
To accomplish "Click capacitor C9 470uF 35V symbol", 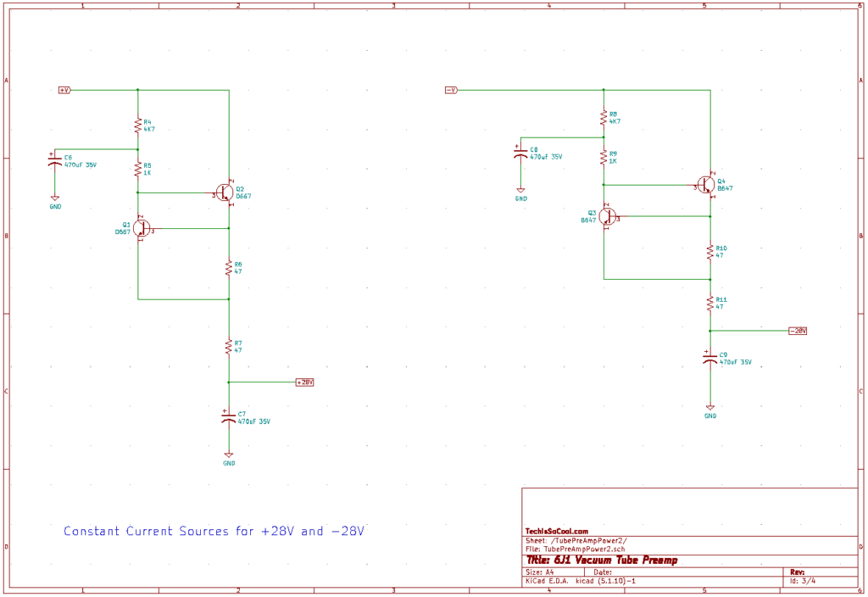I will point(710,360).
